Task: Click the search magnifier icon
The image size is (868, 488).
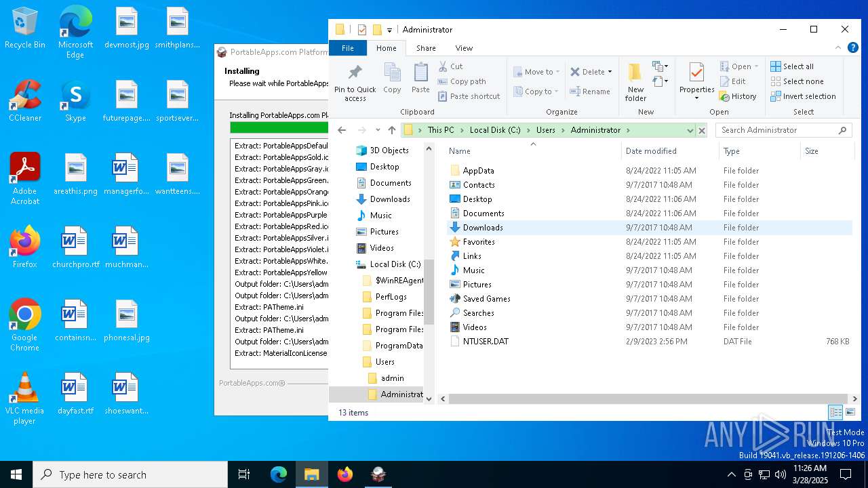Action: coord(843,130)
